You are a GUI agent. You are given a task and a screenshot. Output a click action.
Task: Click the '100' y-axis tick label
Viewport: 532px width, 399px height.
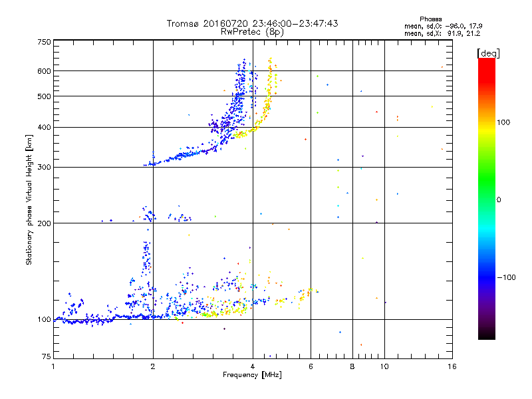pos(44,320)
